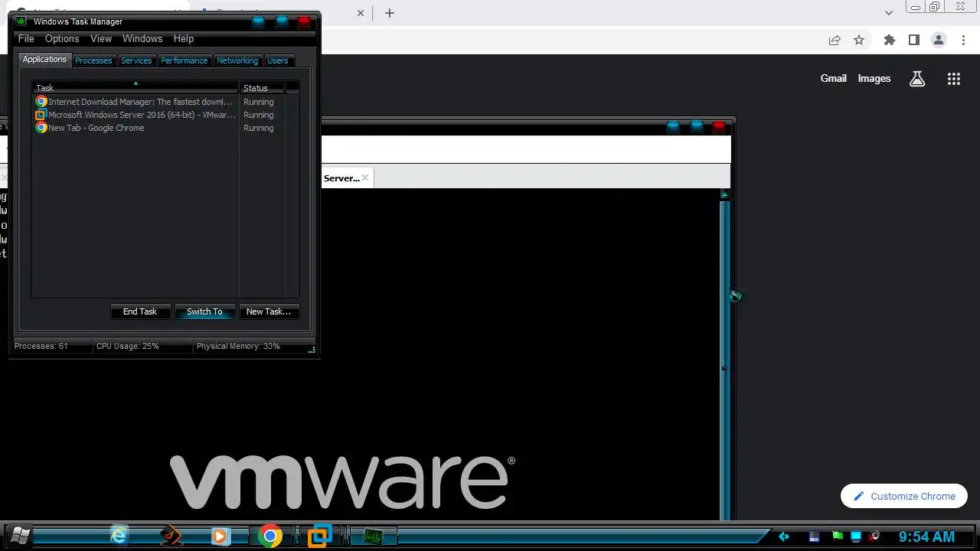
Task: Click the black-and-red app taskbar icon
Action: pyautogui.click(x=171, y=536)
